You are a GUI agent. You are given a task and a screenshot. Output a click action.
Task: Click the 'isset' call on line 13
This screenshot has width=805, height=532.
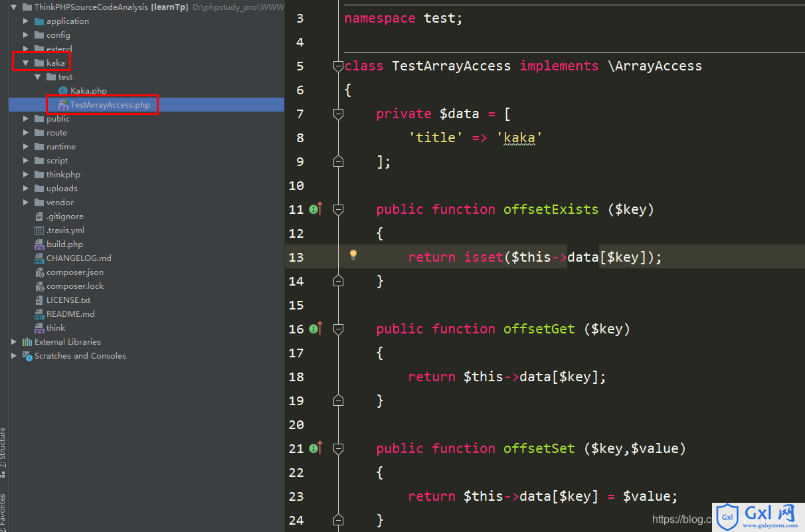click(x=484, y=257)
